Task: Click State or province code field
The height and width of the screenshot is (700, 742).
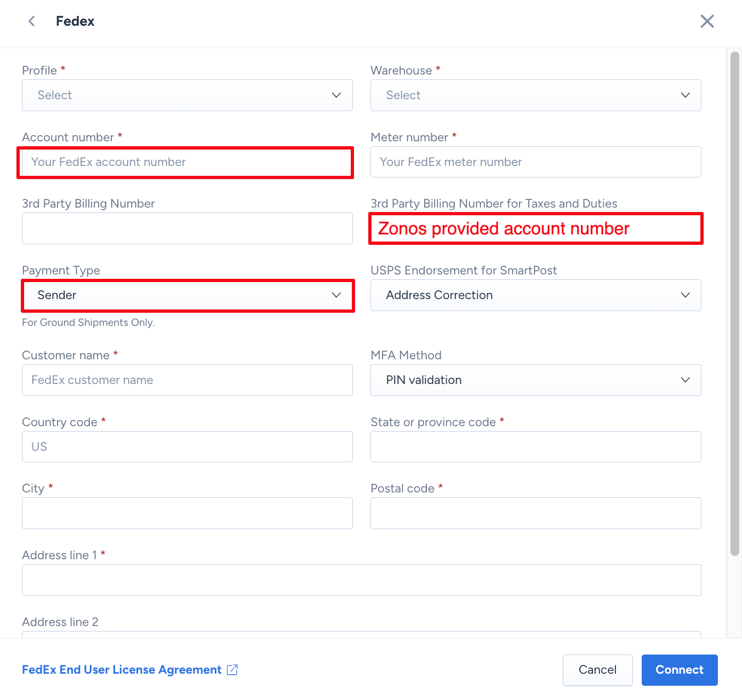Action: pyautogui.click(x=535, y=447)
